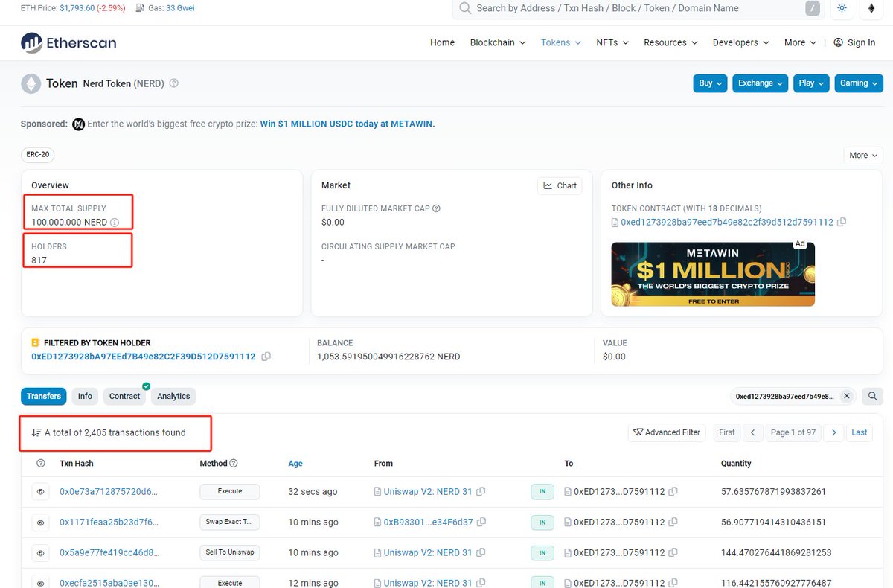Click the Swap Exact T... method badge
The height and width of the screenshot is (588, 893).
pyautogui.click(x=230, y=523)
